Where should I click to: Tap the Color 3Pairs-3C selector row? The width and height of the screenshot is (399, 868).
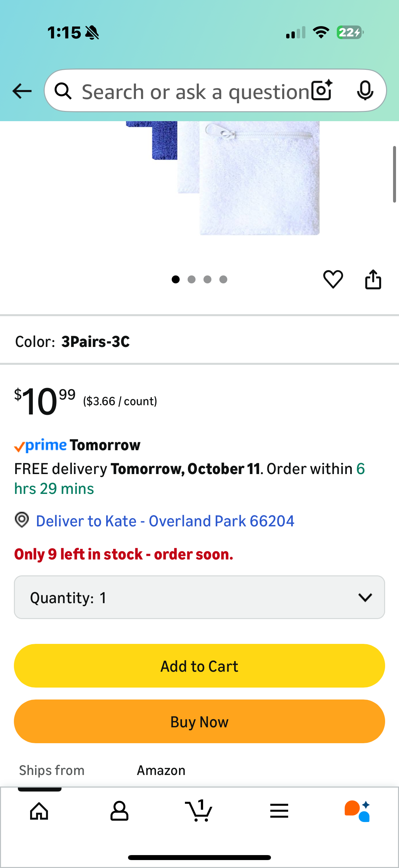[x=199, y=341]
